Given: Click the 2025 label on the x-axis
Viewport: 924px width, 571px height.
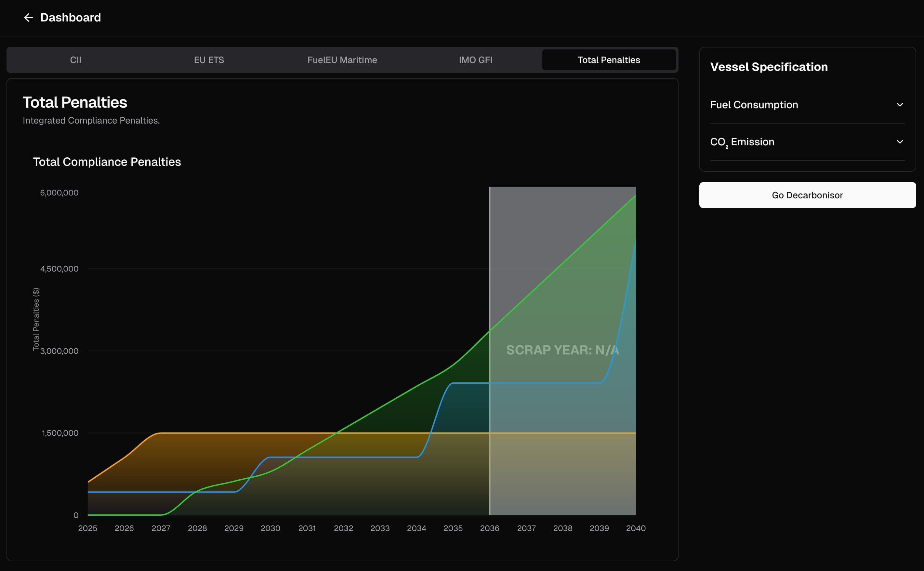Looking at the screenshot, I should [87, 528].
